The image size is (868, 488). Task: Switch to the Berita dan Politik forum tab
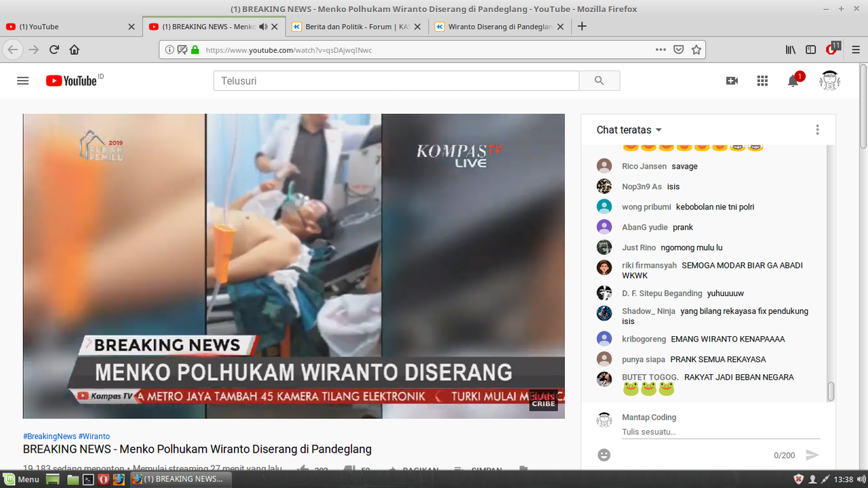(353, 26)
